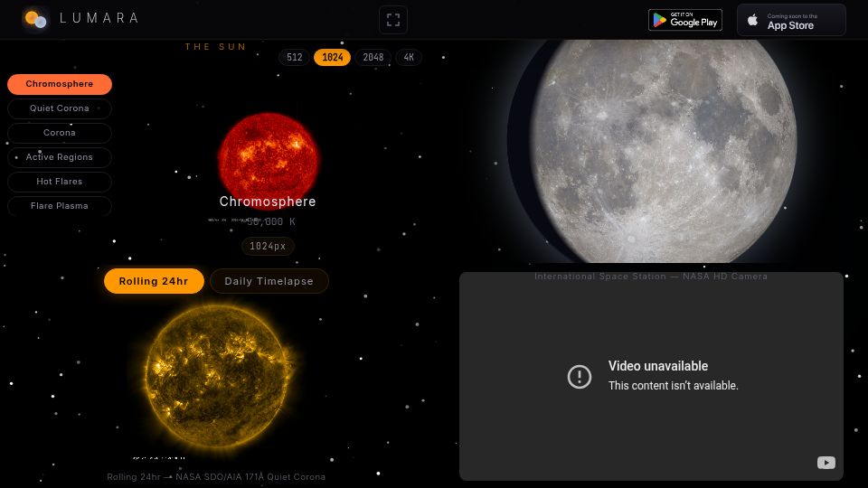Click the International Space Station caption
Viewport: 868px width, 488px height.
(651, 277)
